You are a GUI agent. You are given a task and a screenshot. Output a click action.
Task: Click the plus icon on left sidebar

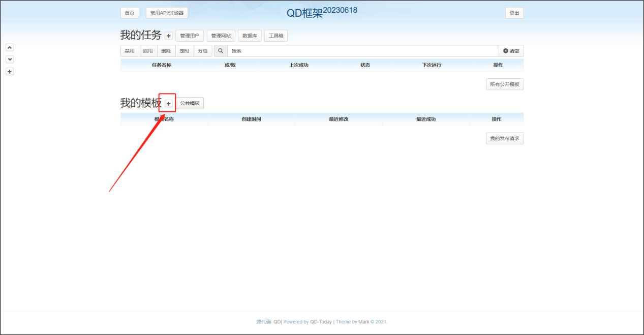tap(10, 72)
